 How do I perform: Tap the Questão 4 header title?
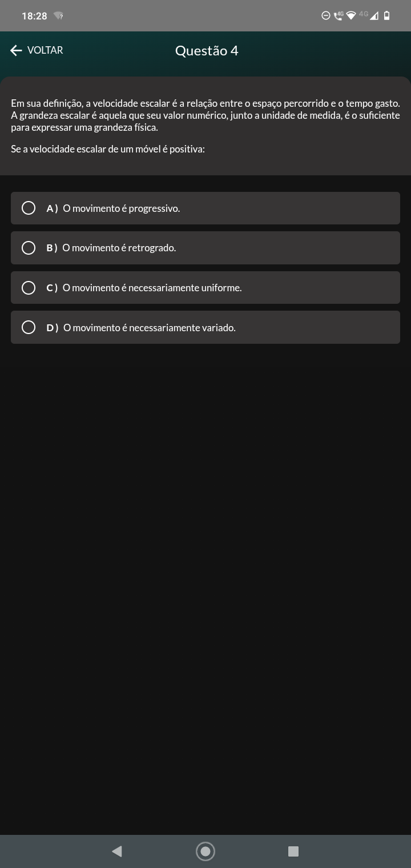pyautogui.click(x=207, y=51)
